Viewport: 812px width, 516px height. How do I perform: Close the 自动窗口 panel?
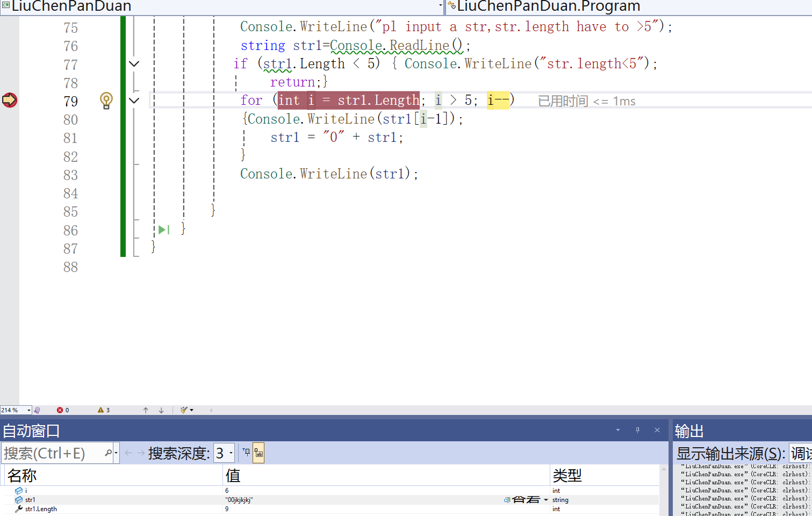pyautogui.click(x=657, y=430)
